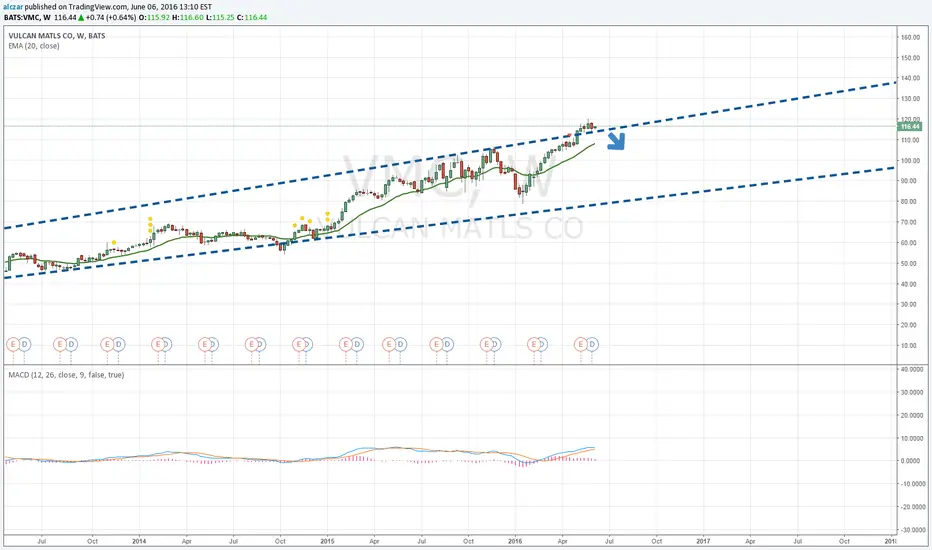The width and height of the screenshot is (932, 550).
Task: Click the 2016 time axis label
Action: pos(515,541)
